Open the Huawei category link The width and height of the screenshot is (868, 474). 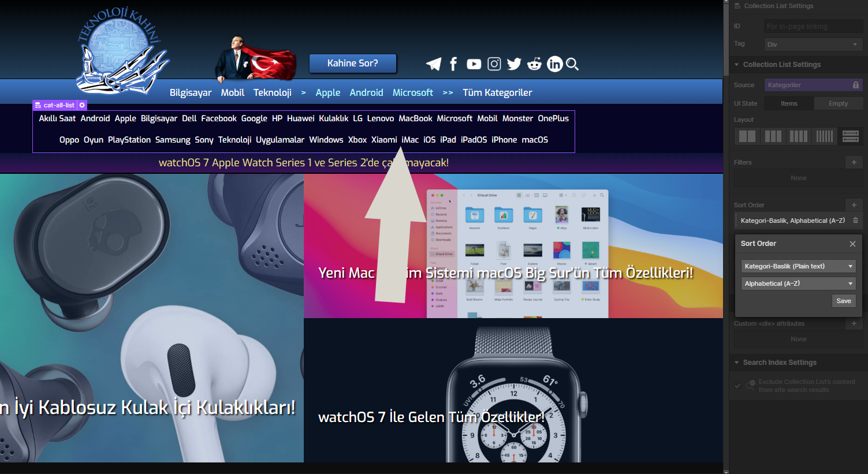pyautogui.click(x=301, y=118)
